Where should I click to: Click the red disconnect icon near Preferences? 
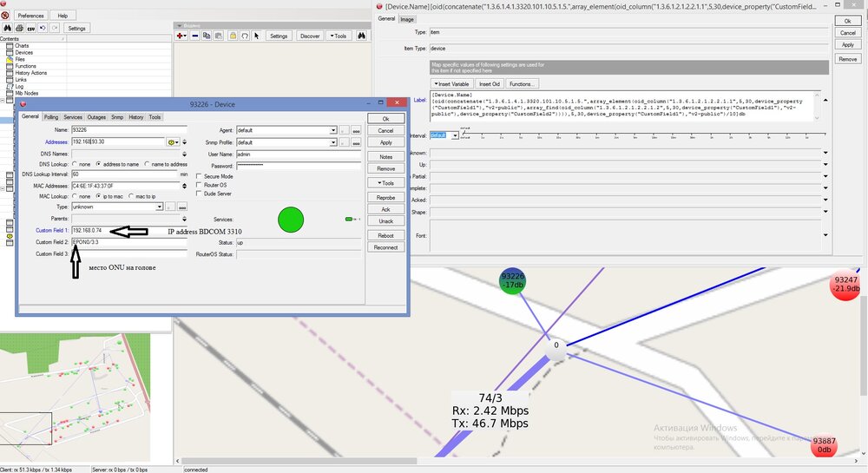[5, 16]
